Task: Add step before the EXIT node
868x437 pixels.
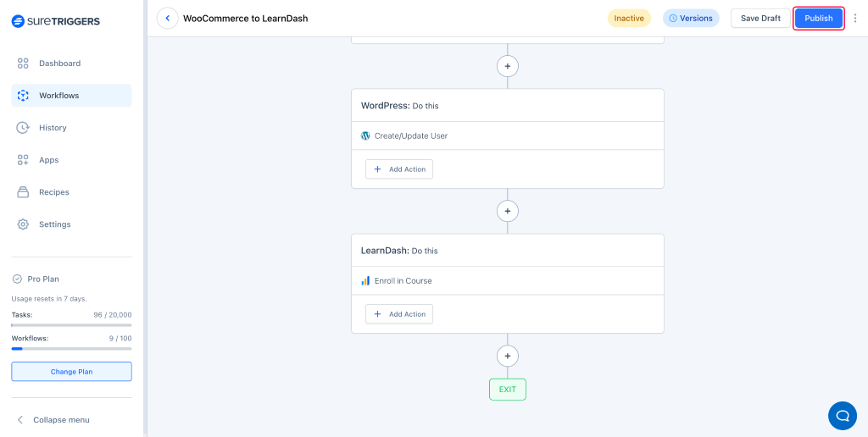Action: pyautogui.click(x=508, y=356)
